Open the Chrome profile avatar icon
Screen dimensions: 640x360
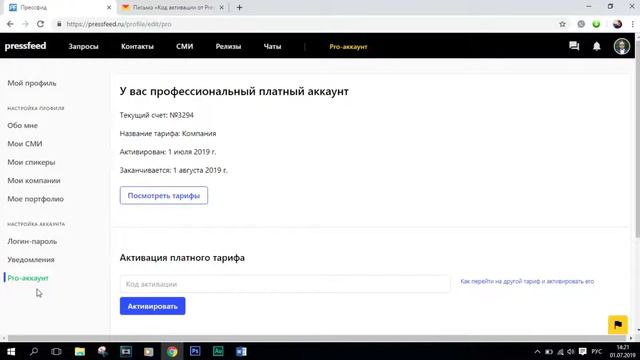tap(617, 24)
